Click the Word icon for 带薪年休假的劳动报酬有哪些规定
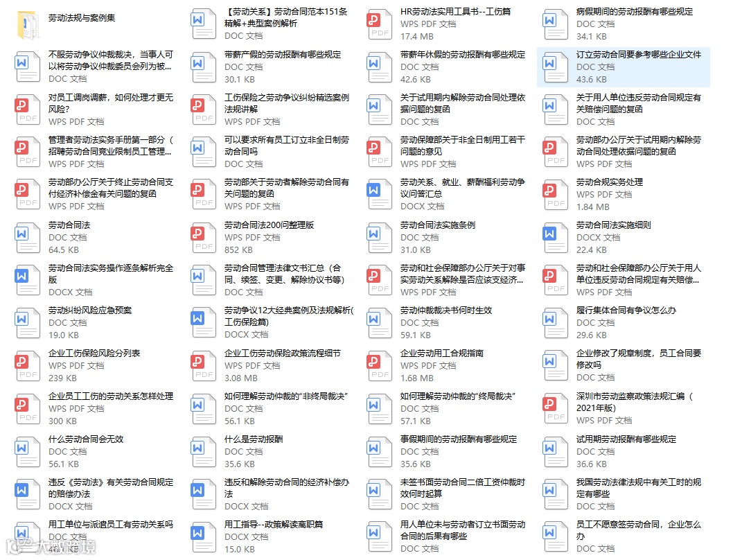The width and height of the screenshot is (733, 560). point(380,67)
